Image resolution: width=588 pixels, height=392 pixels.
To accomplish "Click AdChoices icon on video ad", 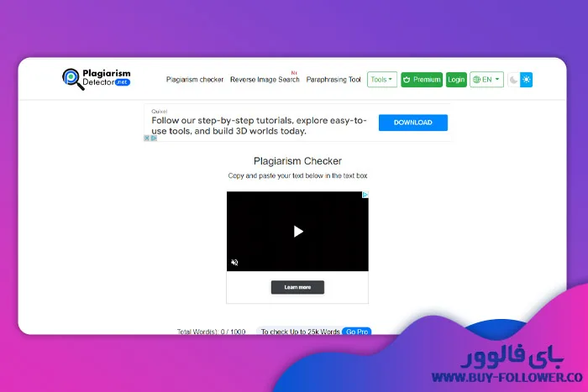I will click(x=365, y=195).
